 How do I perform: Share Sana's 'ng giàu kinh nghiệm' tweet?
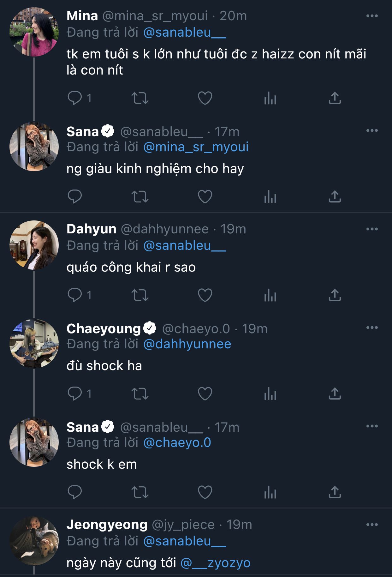(x=335, y=197)
